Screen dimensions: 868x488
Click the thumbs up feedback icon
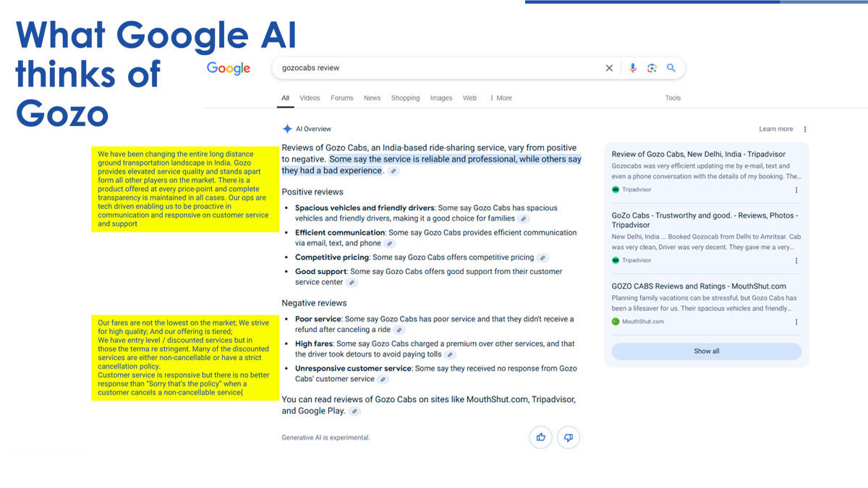pyautogui.click(x=540, y=437)
